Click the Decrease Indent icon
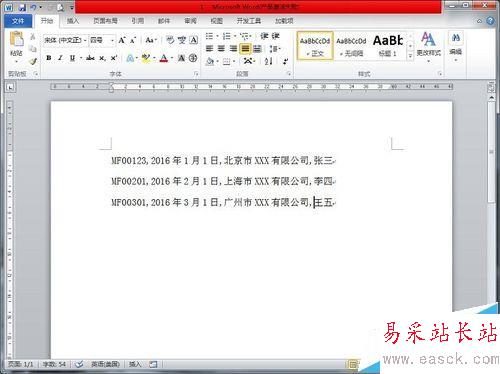This screenshot has height=374, width=500. point(264,36)
